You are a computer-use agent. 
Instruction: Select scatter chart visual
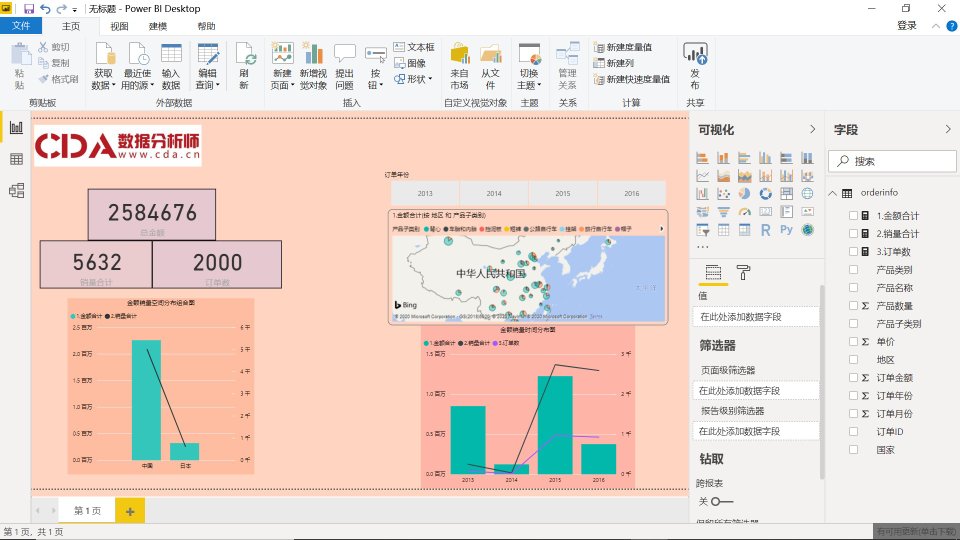pos(723,194)
